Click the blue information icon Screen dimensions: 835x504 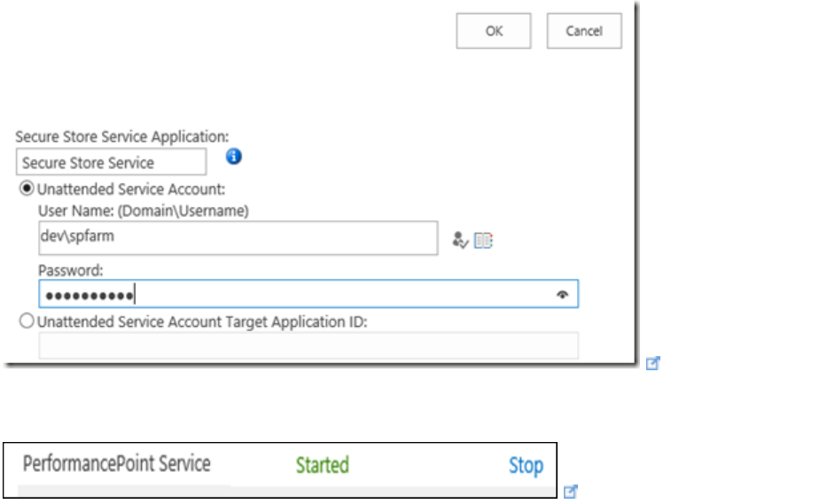[x=234, y=157]
